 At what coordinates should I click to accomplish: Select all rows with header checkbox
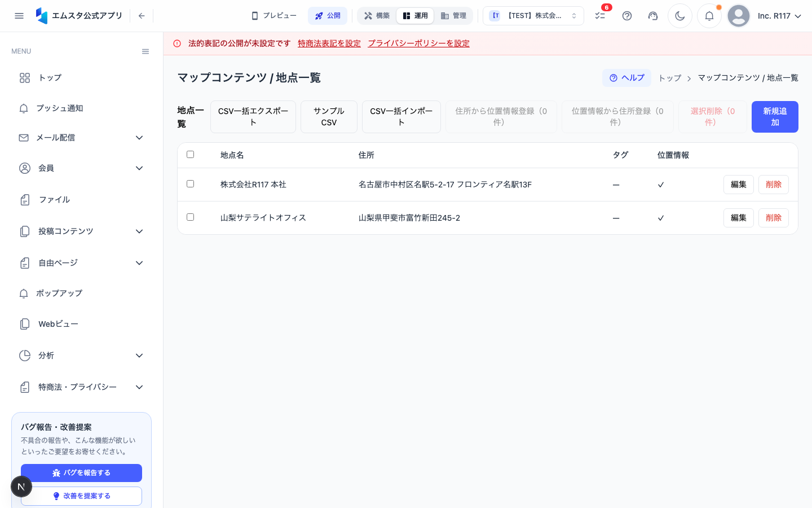190,155
